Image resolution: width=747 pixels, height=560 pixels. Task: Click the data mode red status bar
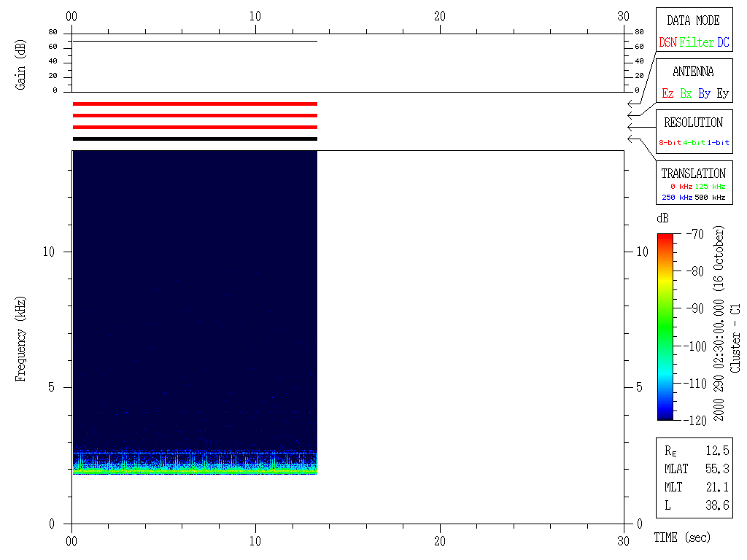coord(195,104)
